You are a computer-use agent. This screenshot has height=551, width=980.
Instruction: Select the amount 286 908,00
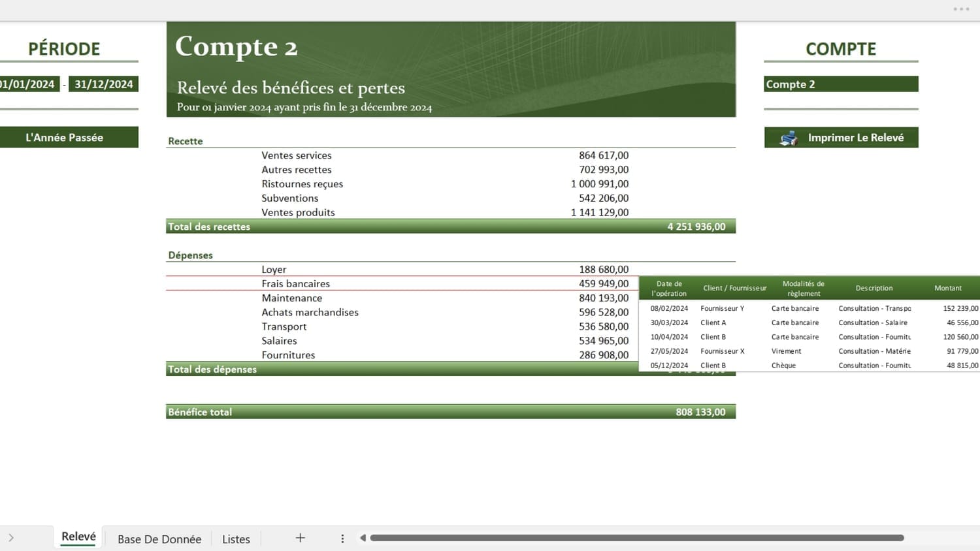click(x=604, y=355)
